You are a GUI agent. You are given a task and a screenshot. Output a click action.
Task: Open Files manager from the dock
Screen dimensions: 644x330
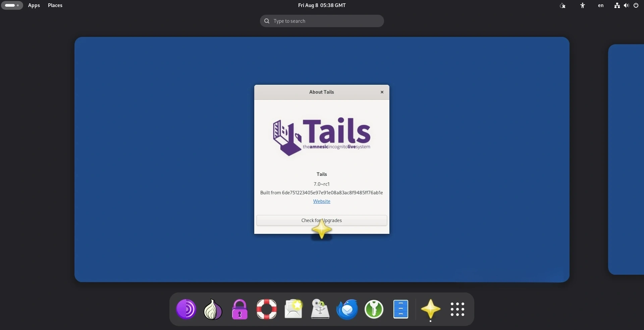coord(401,309)
